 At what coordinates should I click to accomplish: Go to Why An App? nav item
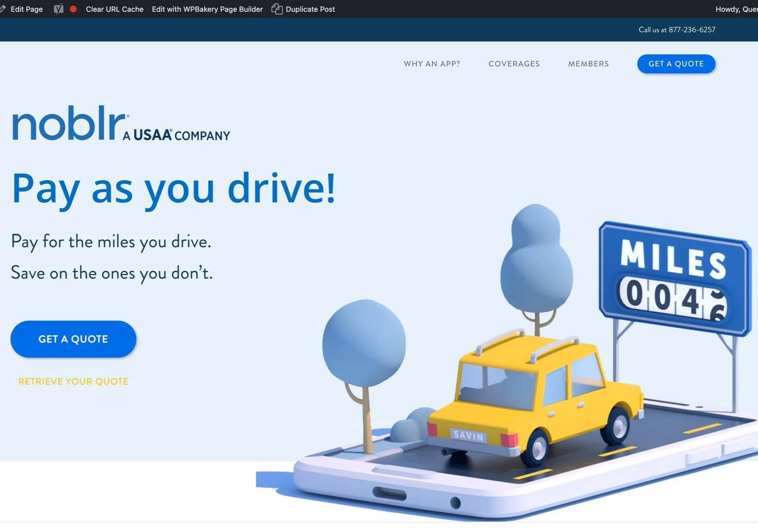click(432, 64)
